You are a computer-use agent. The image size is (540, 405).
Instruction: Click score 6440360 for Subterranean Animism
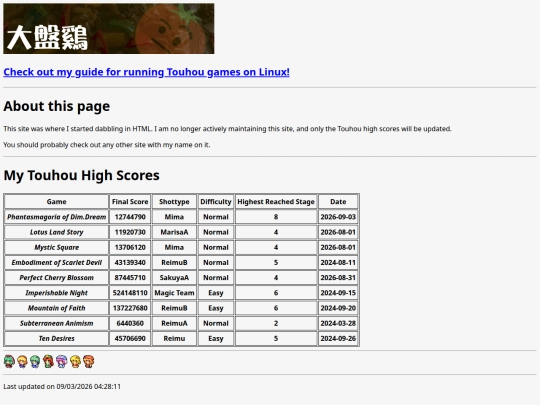(130, 323)
